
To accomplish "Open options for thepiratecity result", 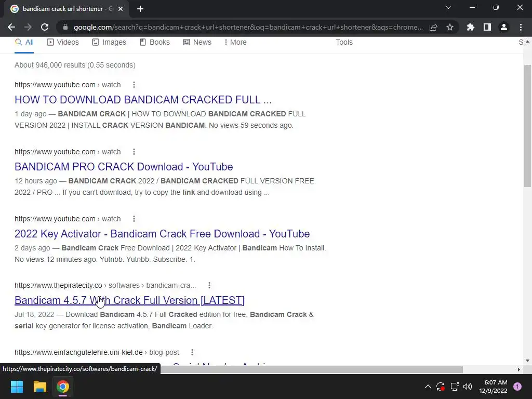I will click(x=209, y=285).
